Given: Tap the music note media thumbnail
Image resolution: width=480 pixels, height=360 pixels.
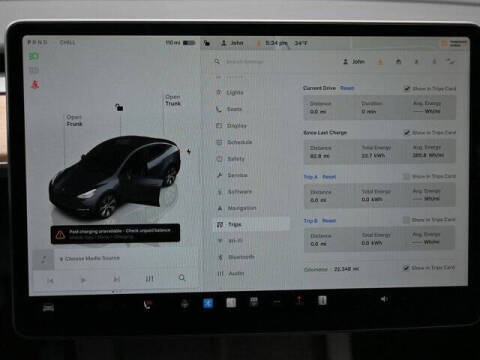Looking at the screenshot, I should click(44, 259).
